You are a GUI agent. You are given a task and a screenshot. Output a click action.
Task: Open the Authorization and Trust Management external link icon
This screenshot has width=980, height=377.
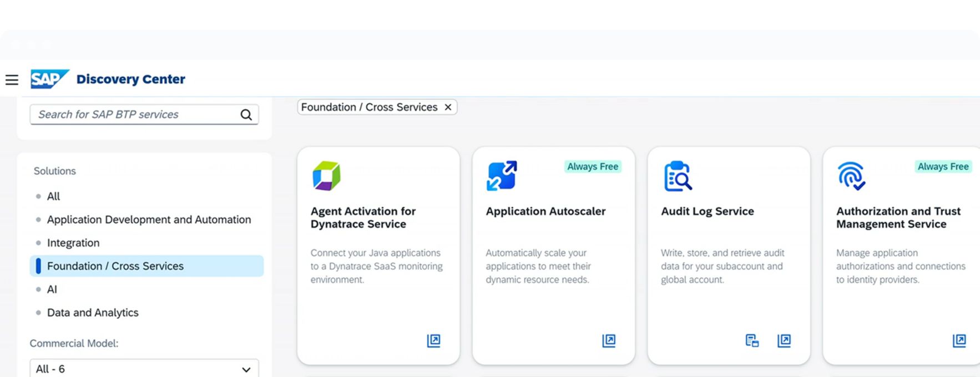pyautogui.click(x=959, y=340)
